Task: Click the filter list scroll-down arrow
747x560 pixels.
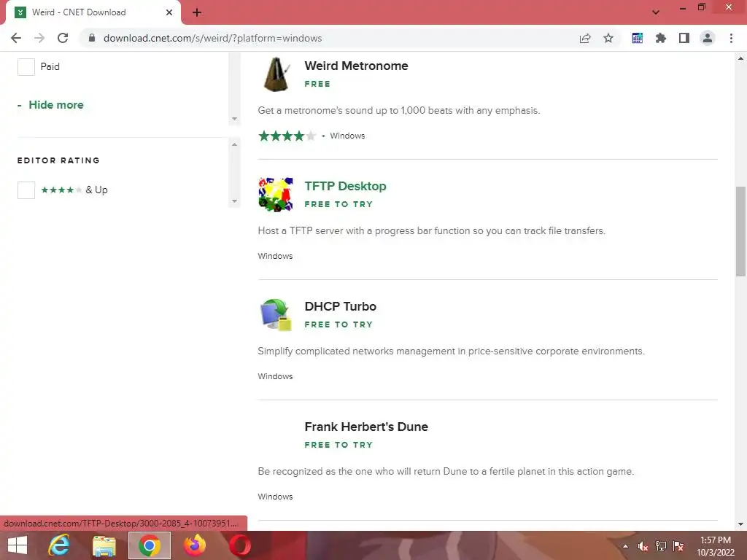Action: (x=234, y=119)
